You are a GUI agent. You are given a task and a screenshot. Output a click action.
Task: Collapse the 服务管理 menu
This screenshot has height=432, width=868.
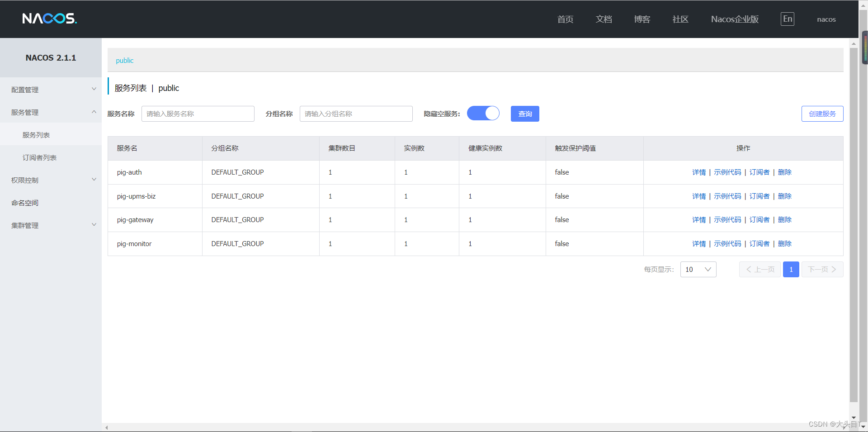point(51,112)
